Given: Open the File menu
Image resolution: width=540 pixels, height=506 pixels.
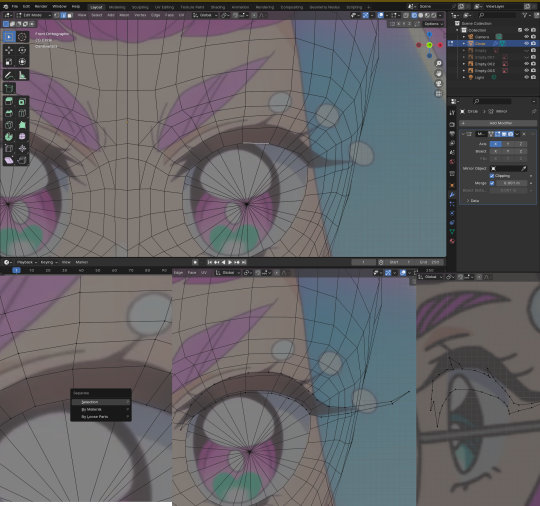Looking at the screenshot, I should coord(15,7).
